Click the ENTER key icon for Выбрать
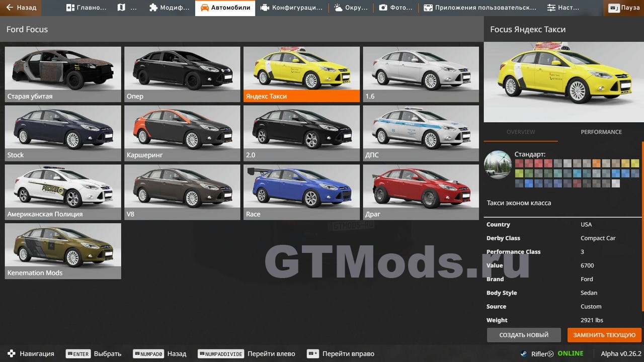 tap(78, 353)
